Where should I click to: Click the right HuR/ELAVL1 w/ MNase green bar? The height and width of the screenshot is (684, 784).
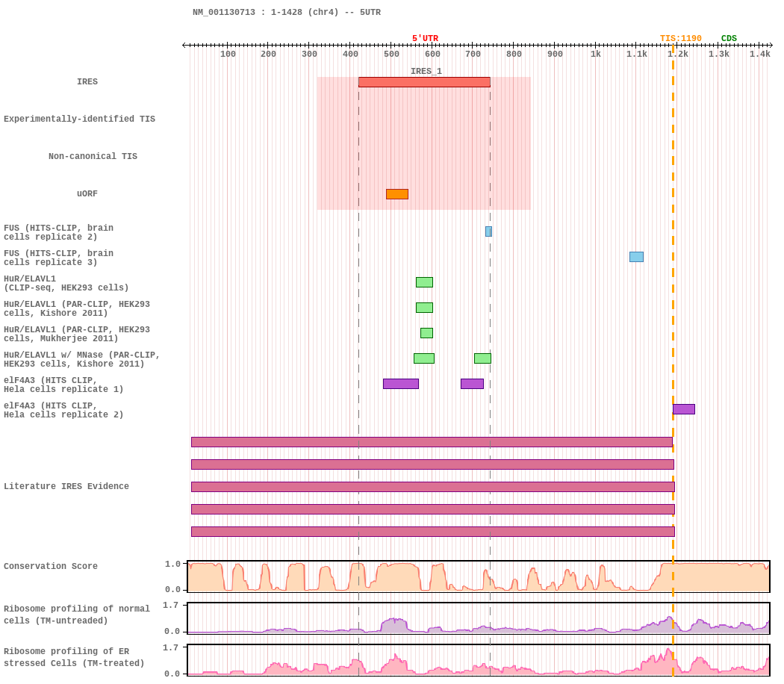click(x=482, y=358)
